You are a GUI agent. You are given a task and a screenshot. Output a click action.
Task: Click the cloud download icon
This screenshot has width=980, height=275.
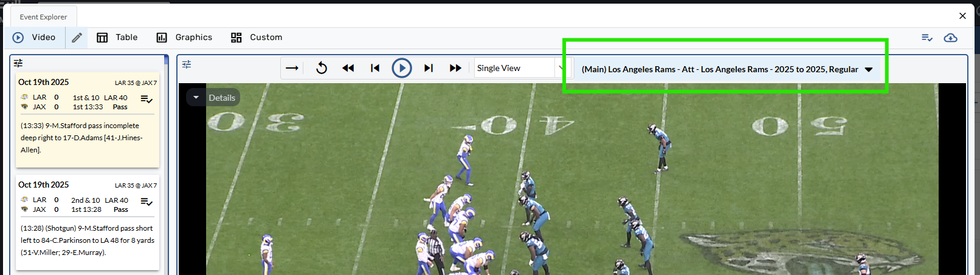point(950,38)
